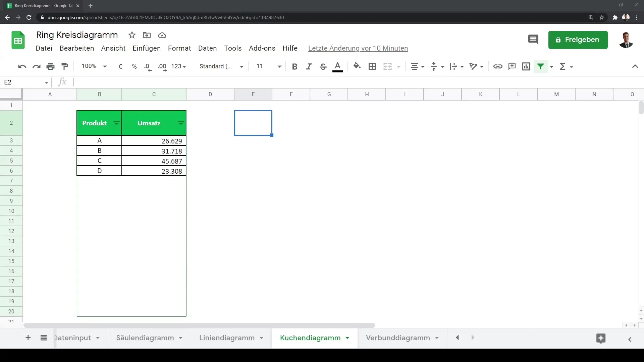Insert a comment from toolbar

tap(512, 66)
